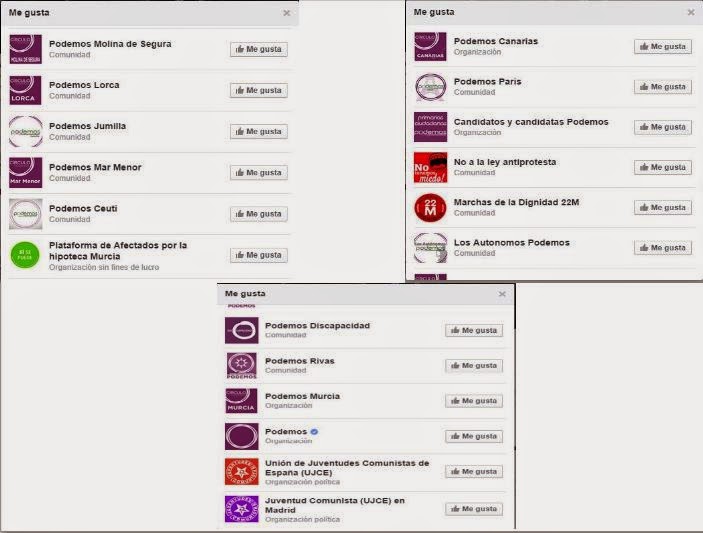
Task: Open Podemos Ceutí page logo
Action: click(x=26, y=214)
